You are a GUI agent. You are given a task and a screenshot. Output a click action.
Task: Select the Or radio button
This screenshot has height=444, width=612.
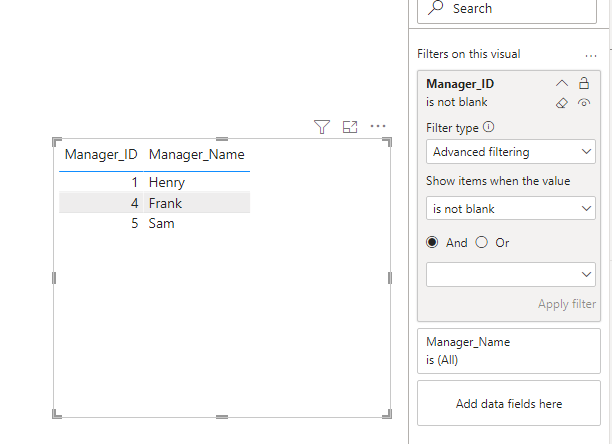(482, 242)
